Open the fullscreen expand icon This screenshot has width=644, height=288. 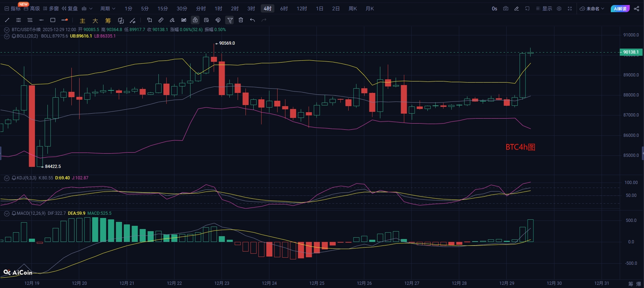(x=570, y=9)
